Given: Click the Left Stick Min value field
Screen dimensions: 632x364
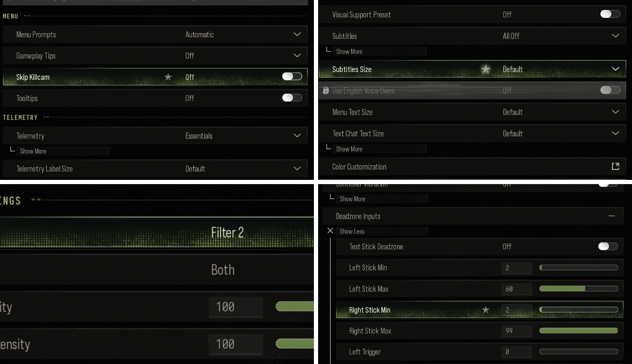Looking at the screenshot, I should [517, 268].
